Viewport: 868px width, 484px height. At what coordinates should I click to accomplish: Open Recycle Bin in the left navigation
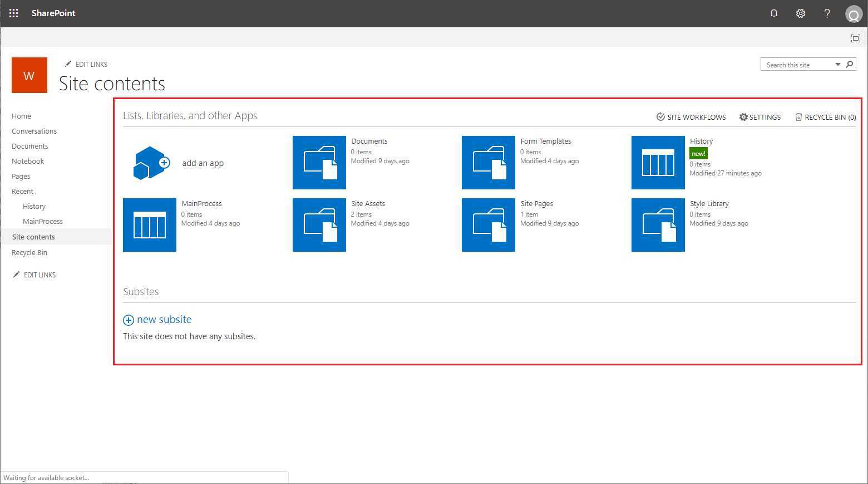point(29,252)
